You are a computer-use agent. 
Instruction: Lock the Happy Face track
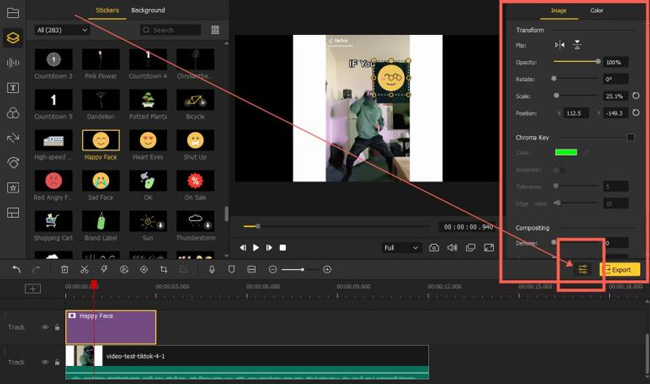(57, 327)
